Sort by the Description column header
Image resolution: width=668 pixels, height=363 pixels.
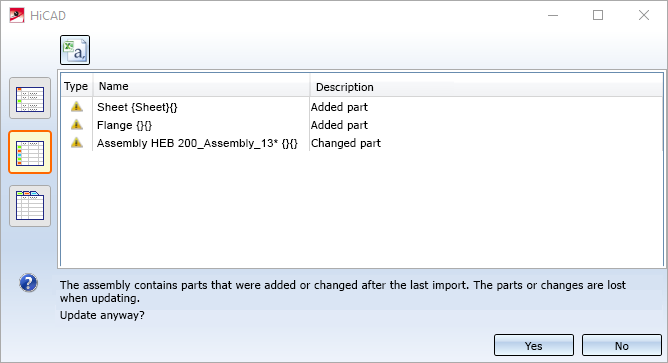(x=486, y=86)
